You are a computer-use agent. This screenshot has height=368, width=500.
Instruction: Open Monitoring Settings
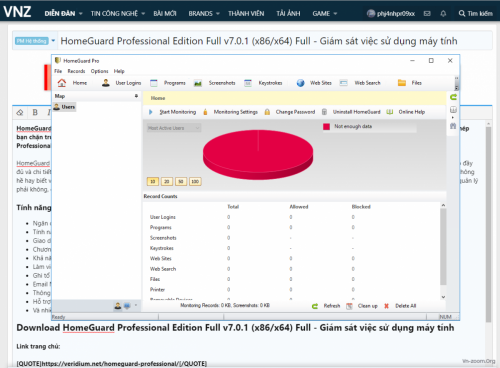click(236, 112)
